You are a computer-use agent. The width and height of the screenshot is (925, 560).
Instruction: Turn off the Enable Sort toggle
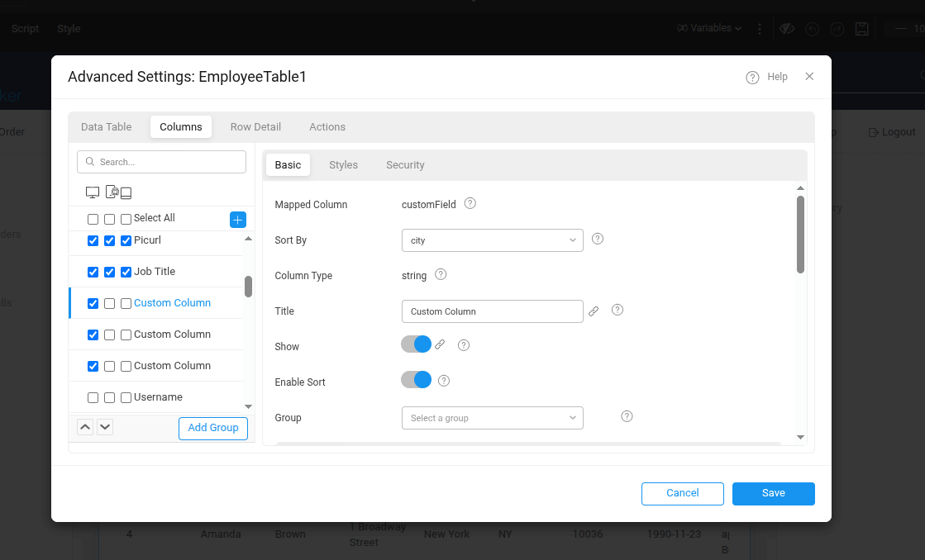point(416,380)
